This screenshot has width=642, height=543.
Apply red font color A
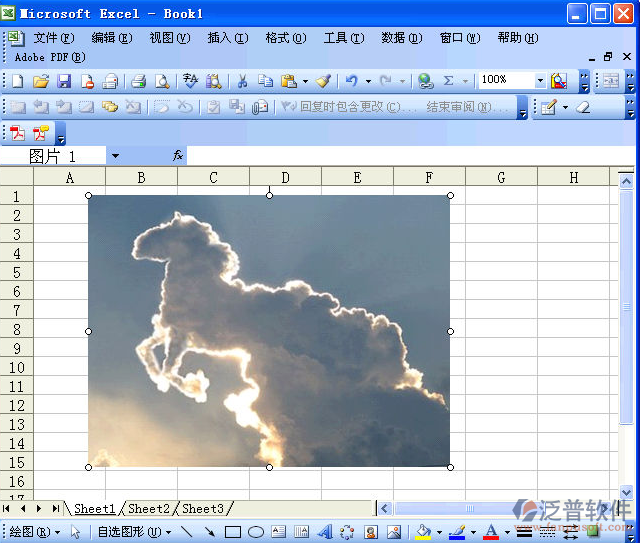491,532
